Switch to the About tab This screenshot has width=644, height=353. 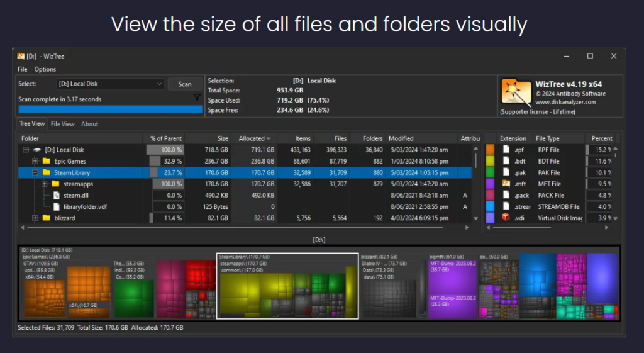click(89, 124)
